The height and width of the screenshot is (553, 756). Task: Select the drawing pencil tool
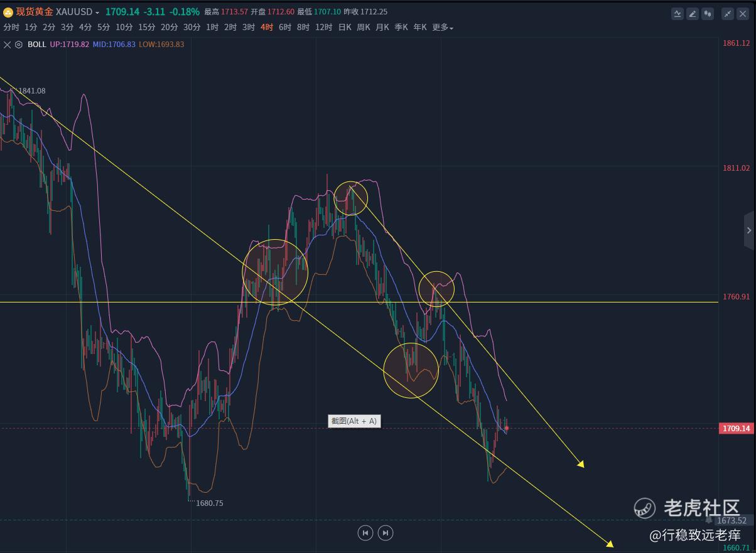click(x=693, y=13)
